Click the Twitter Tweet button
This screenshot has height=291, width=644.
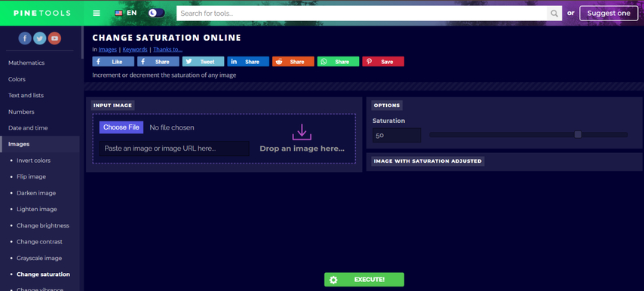pyautogui.click(x=204, y=62)
